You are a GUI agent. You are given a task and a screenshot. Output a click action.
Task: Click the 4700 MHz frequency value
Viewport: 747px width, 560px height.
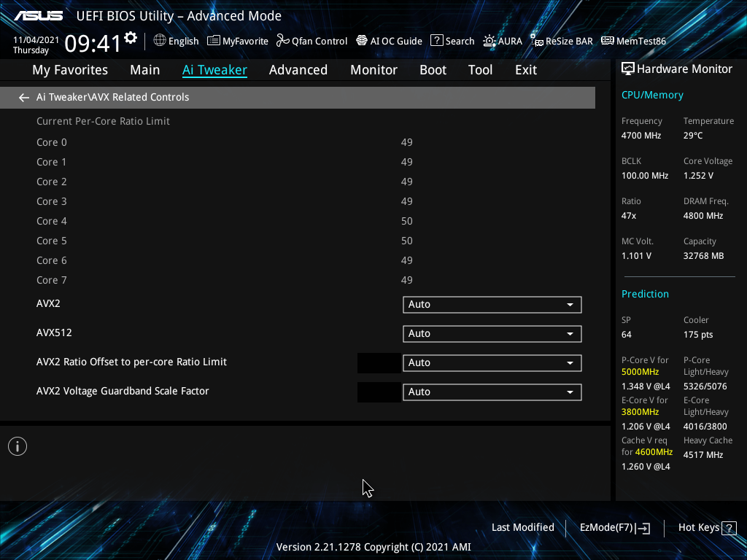click(x=641, y=136)
